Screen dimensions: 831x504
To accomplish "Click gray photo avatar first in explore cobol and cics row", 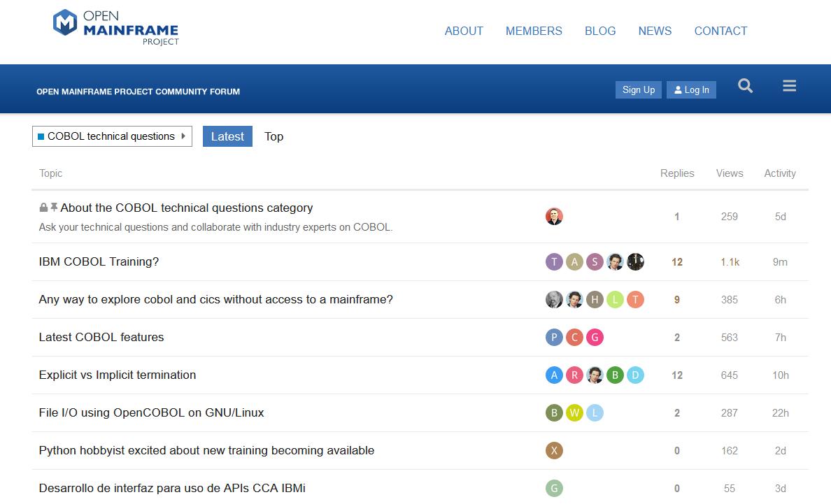I will pyautogui.click(x=554, y=300).
